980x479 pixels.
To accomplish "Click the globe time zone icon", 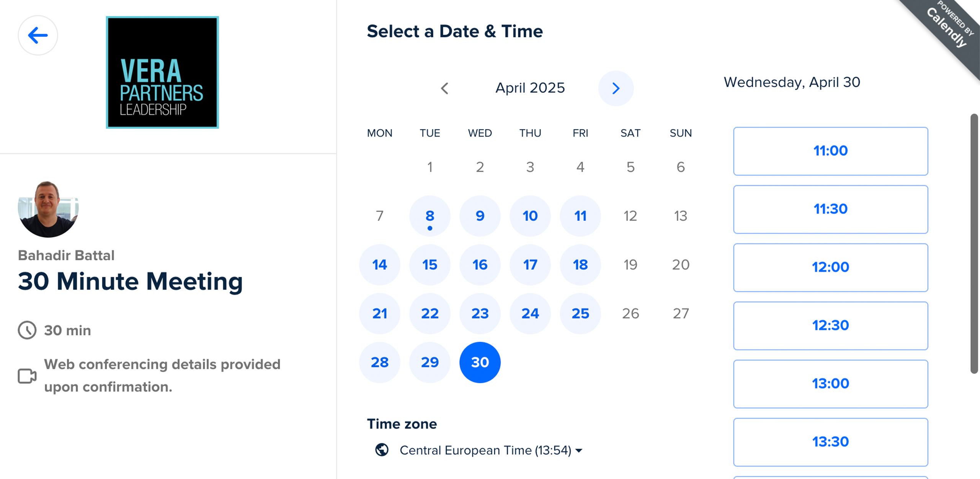I will click(x=382, y=450).
